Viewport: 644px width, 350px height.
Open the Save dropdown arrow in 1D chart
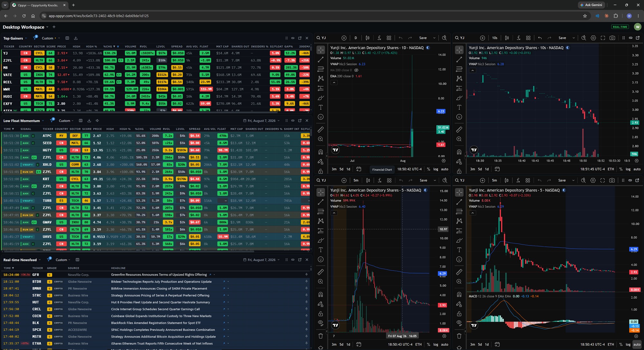(x=434, y=38)
